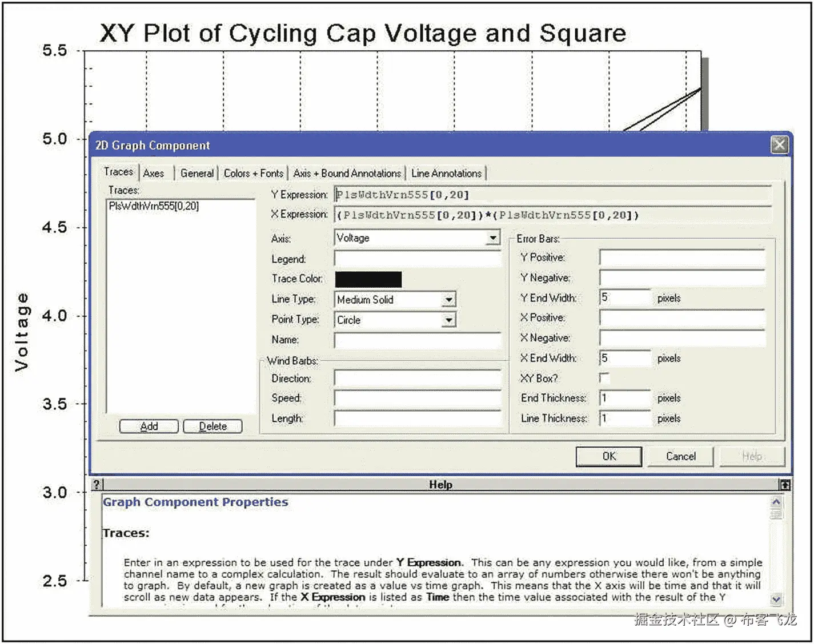Open the Axis dropdown showing Voltage

[x=492, y=238]
